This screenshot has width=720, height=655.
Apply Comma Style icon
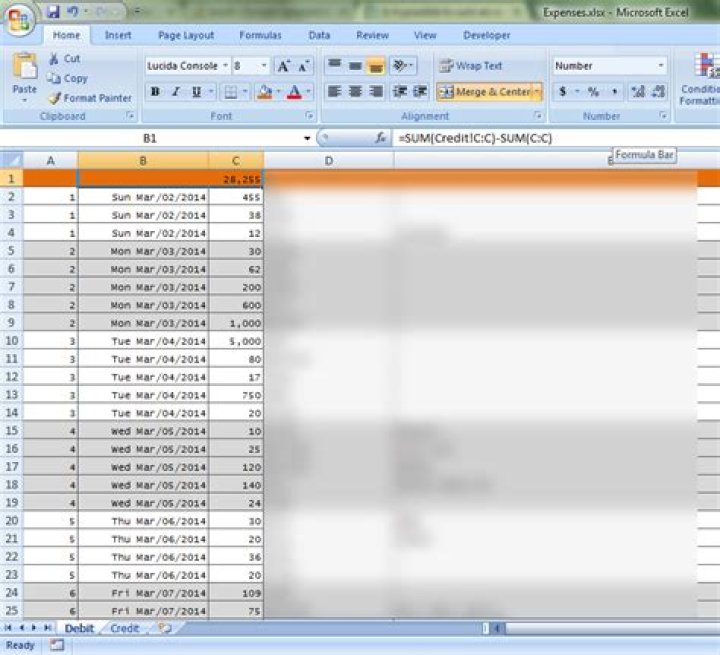[x=614, y=92]
